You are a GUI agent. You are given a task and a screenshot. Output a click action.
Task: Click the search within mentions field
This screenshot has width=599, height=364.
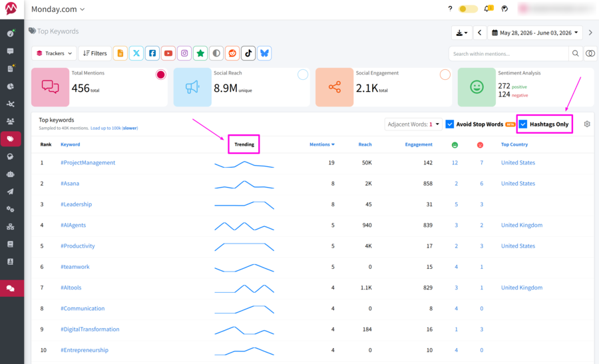click(x=508, y=54)
